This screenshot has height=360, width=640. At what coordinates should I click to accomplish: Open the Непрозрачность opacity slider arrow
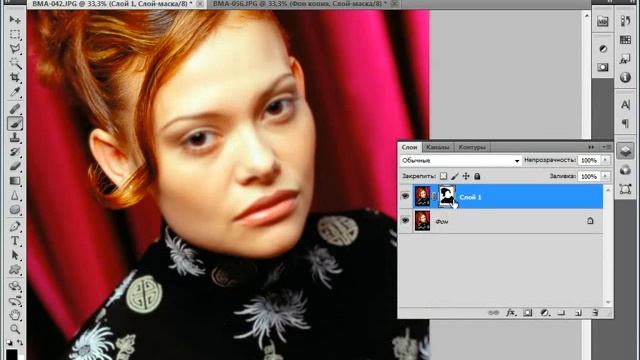tap(605, 160)
